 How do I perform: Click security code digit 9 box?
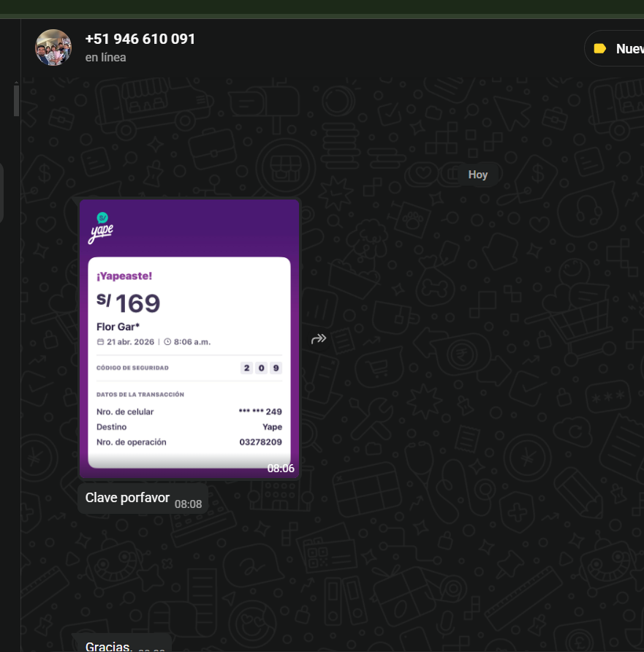coord(276,368)
